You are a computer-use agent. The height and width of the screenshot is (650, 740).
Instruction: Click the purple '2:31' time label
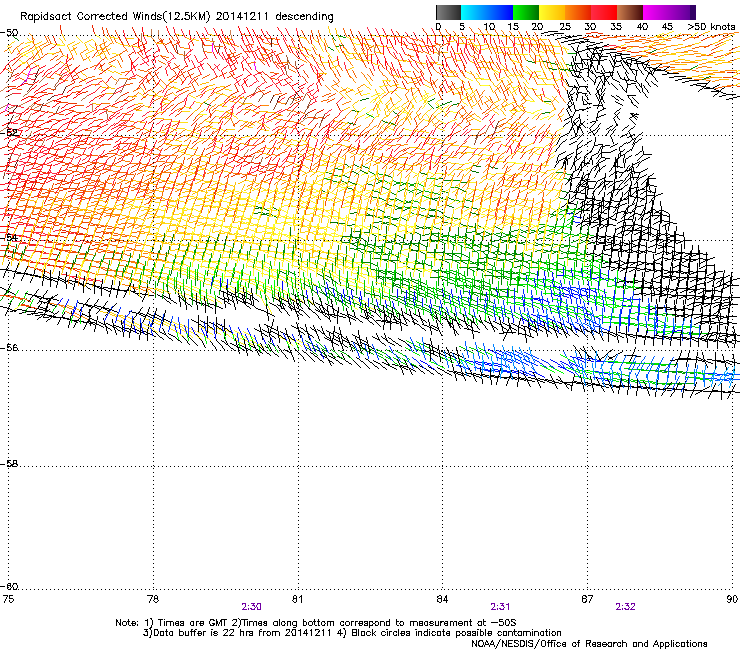coord(500,607)
